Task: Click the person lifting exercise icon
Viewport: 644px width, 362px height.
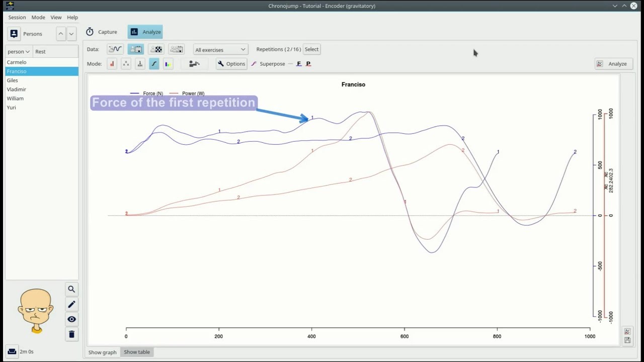Action: coord(194,64)
